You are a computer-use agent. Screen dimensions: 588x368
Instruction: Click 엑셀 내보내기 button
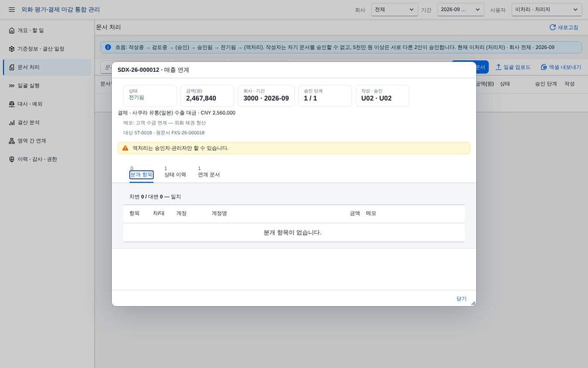point(561,67)
